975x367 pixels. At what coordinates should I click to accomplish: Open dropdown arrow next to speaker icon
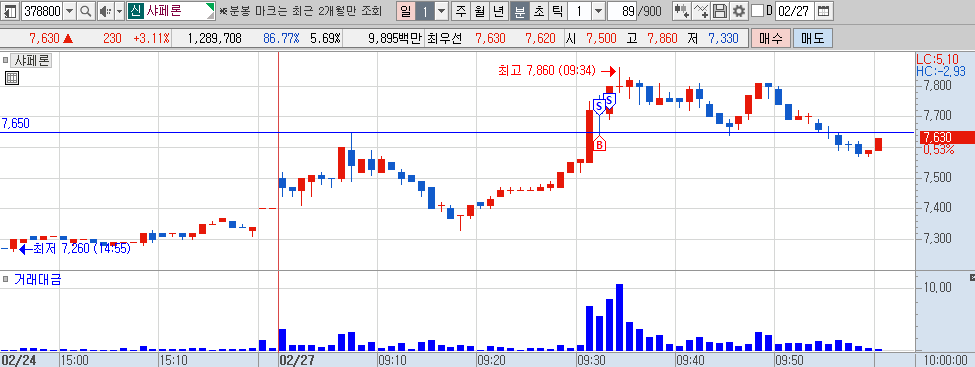pyautogui.click(x=119, y=11)
